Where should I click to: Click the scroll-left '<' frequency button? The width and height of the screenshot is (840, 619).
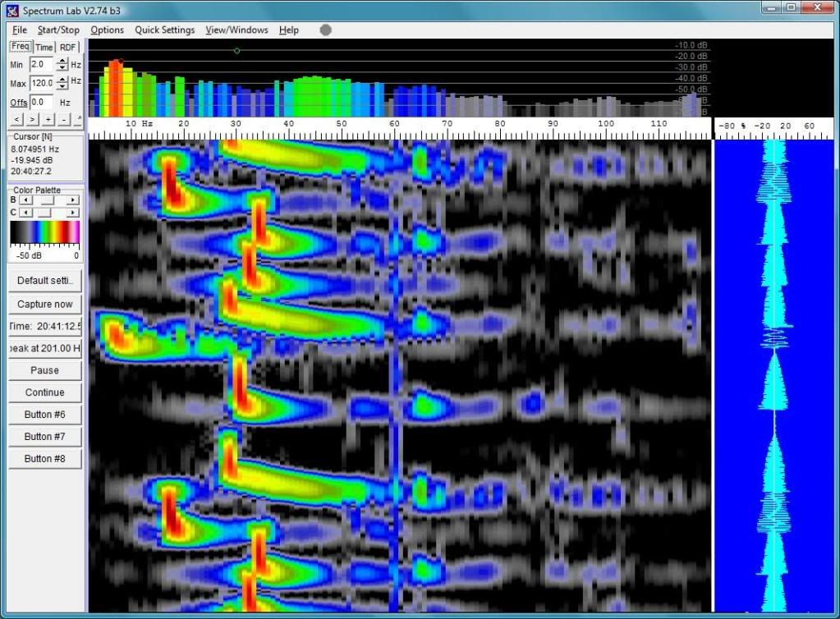click(x=16, y=120)
